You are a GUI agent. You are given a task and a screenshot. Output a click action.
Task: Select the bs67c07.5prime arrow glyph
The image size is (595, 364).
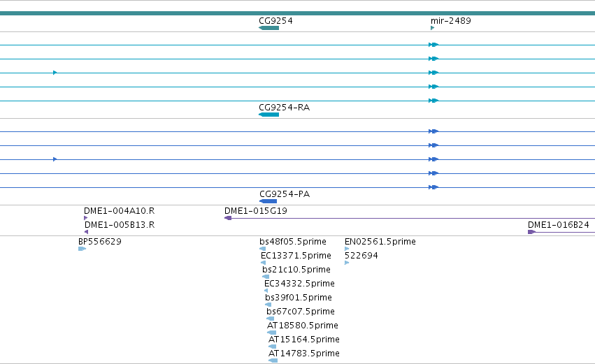click(270, 319)
